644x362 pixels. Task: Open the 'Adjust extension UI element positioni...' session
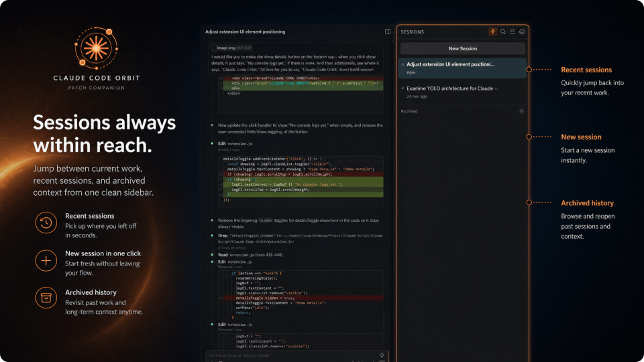(x=462, y=68)
